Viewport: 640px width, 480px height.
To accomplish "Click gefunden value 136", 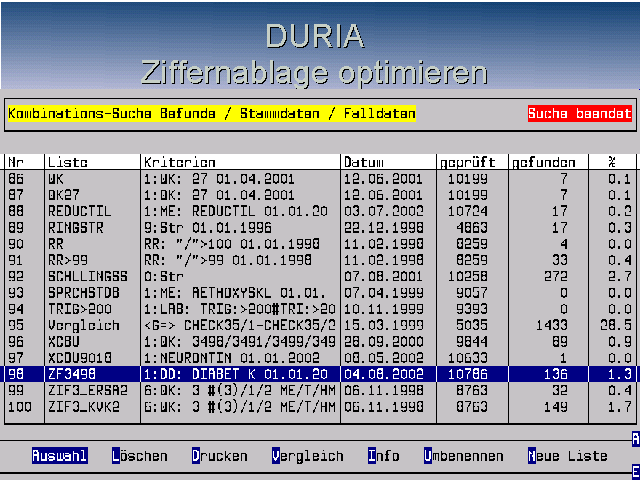I will pos(556,374).
